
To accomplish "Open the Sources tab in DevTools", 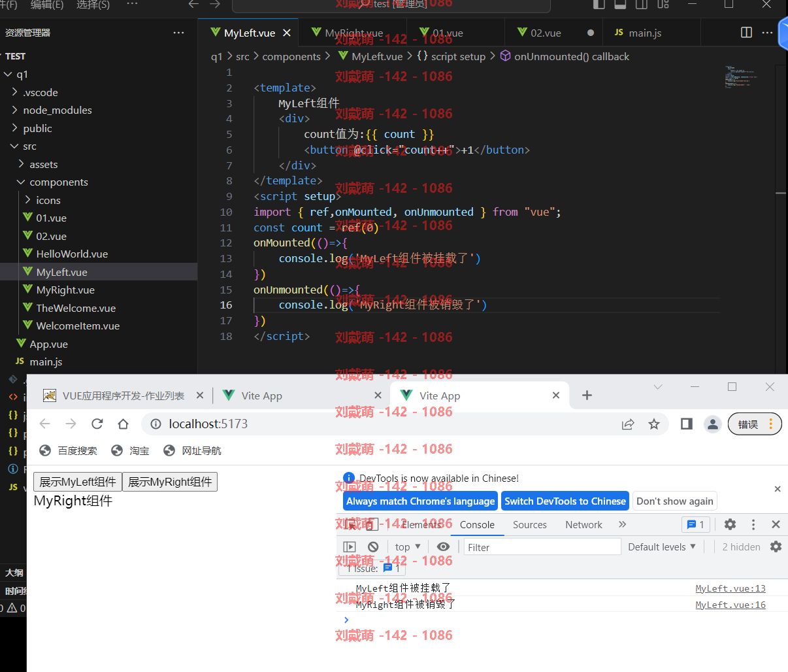I will (530, 524).
